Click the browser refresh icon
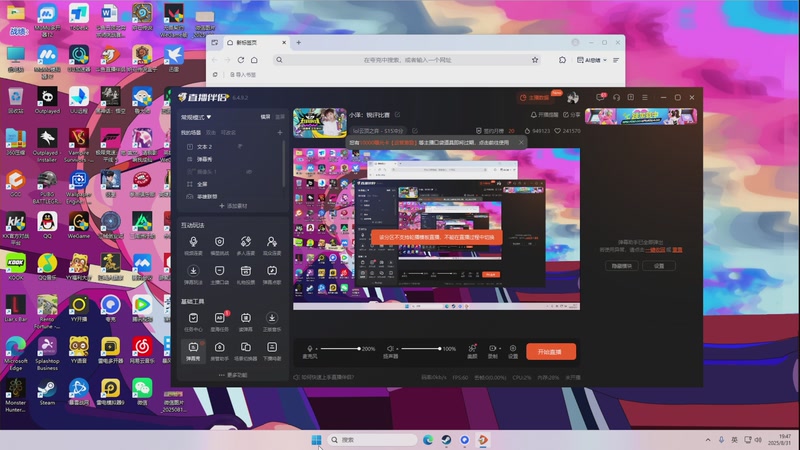Image resolution: width=800 pixels, height=450 pixels. pos(241,60)
